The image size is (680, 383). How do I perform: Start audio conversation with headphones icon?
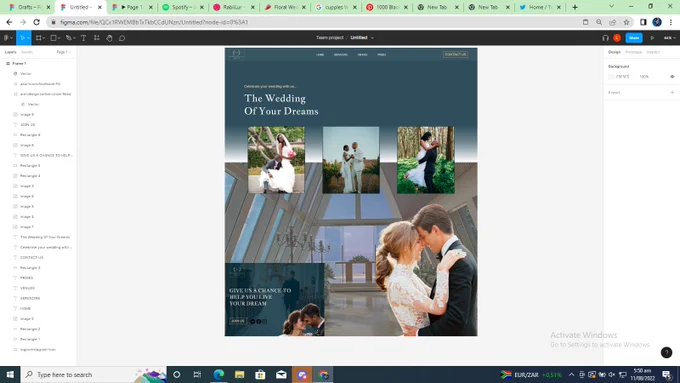(605, 38)
